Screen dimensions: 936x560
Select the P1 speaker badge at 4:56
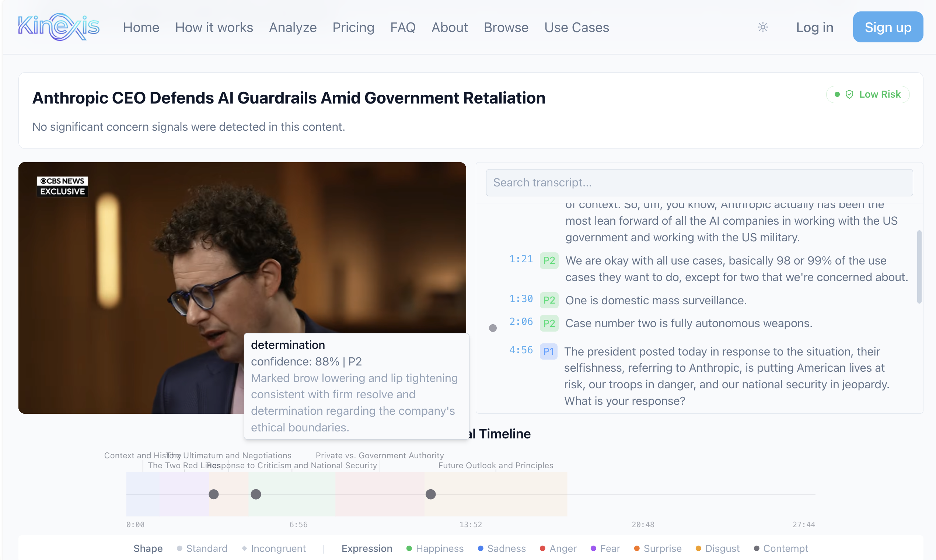(548, 351)
